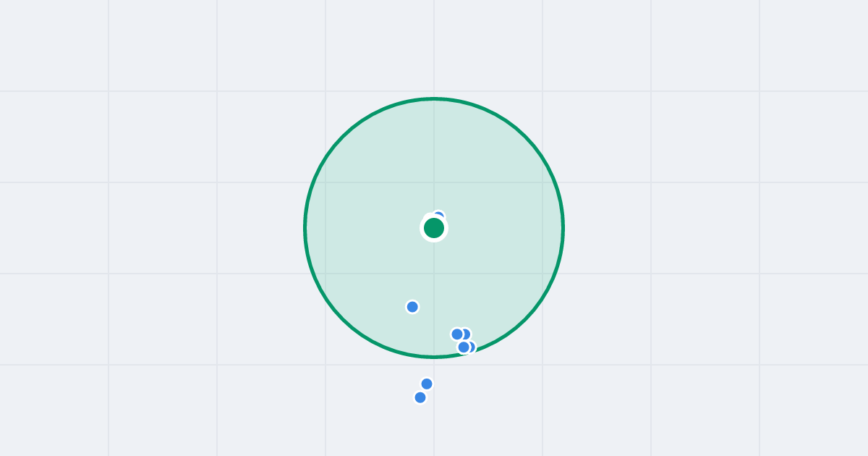Click the upper-left dot of the bottom cluster
The width and height of the screenshot is (868, 456).
click(x=457, y=334)
